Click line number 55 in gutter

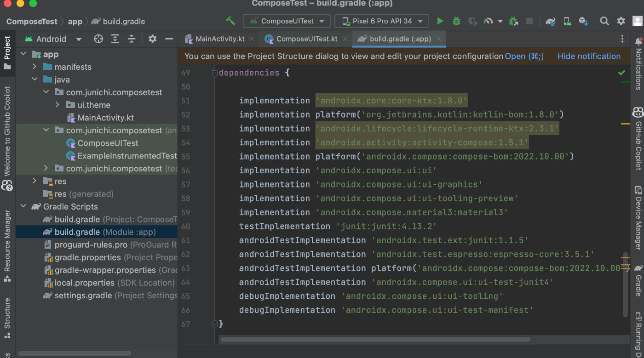click(185, 156)
